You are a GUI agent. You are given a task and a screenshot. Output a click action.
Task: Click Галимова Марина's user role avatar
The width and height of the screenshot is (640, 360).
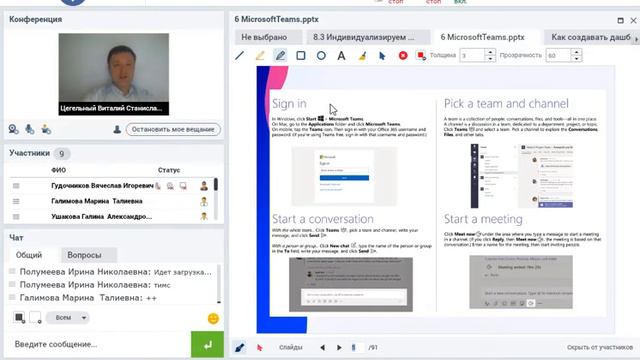tap(204, 201)
